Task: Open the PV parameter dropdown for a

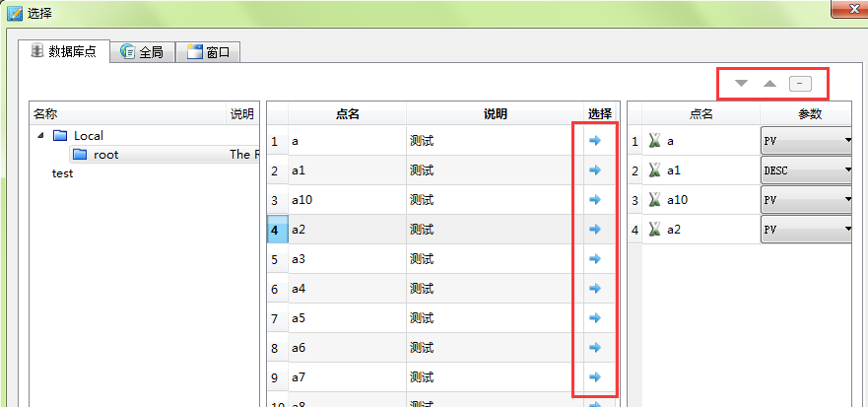Action: 806,141
